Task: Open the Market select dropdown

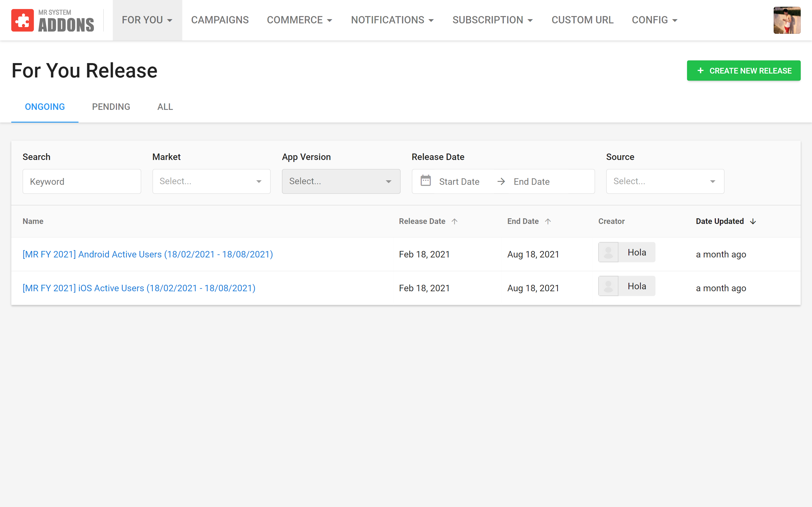Action: click(x=211, y=181)
